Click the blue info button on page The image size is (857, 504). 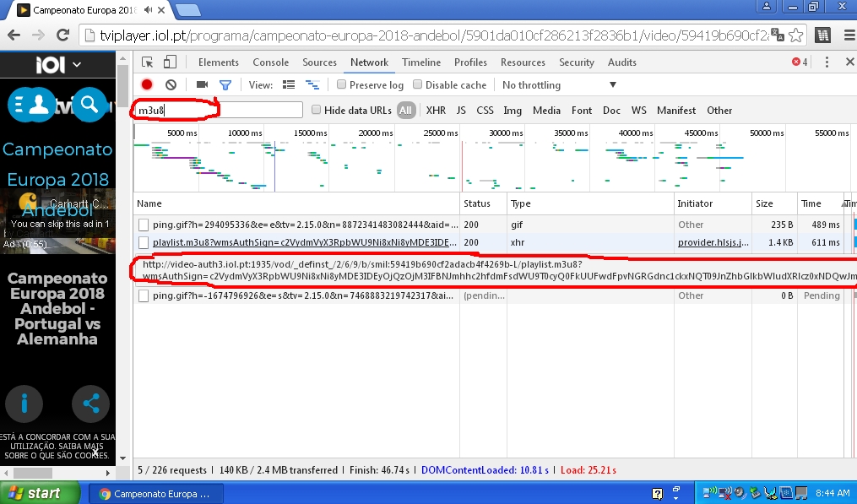tap(24, 404)
